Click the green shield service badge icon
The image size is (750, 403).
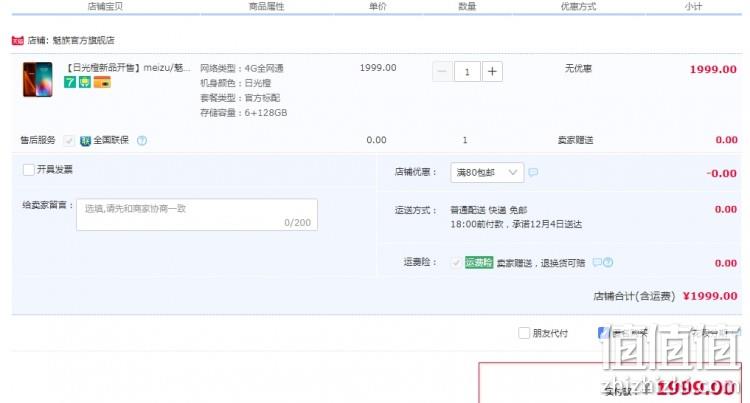pyautogui.click(x=85, y=82)
